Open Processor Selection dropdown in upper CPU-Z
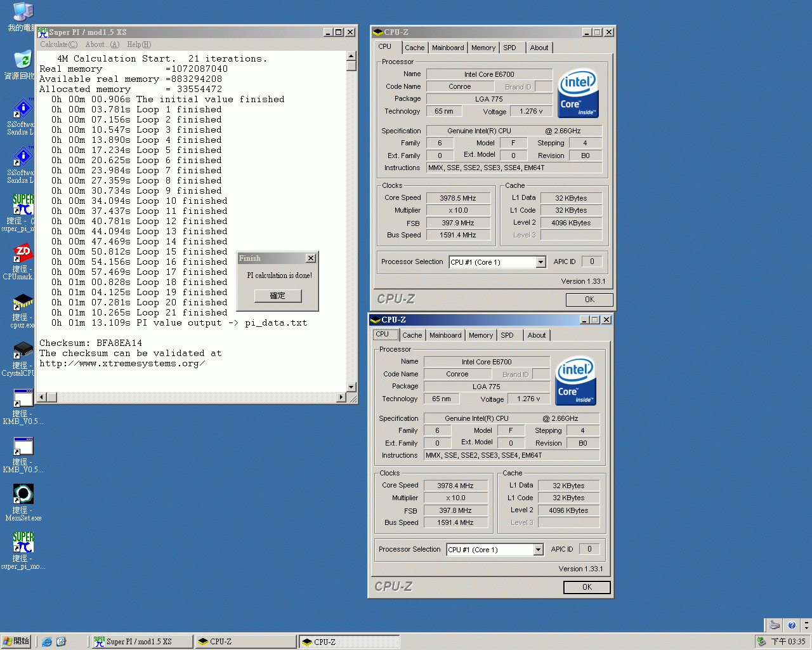 [540, 262]
